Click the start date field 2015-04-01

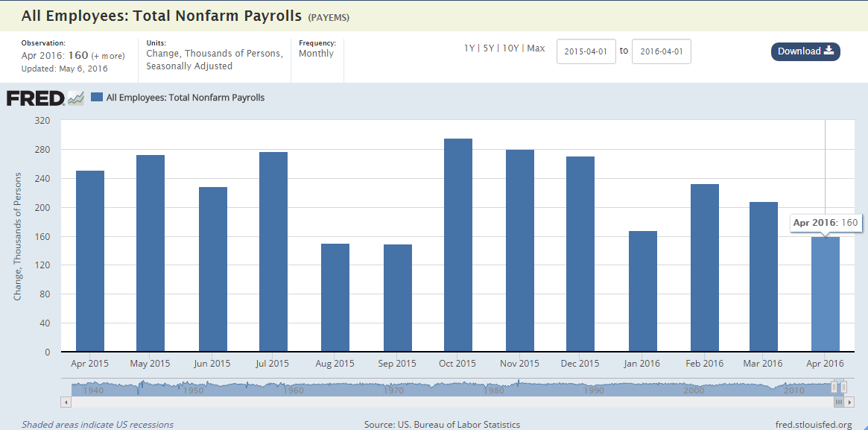(x=586, y=51)
